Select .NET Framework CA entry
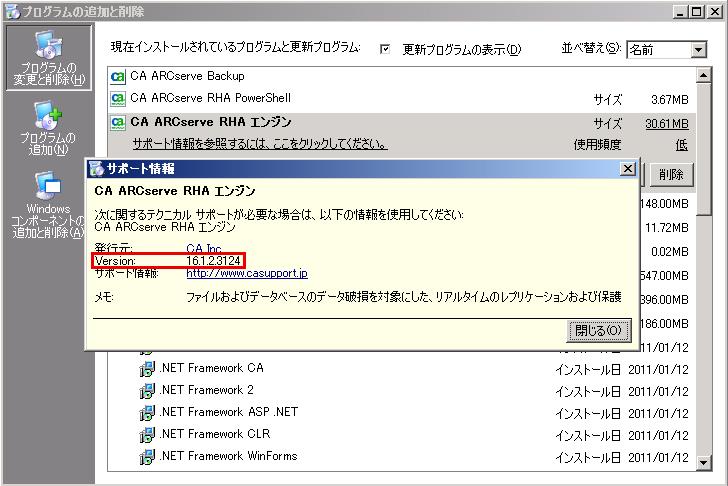Image resolution: width=728 pixels, height=486 pixels. click(211, 368)
